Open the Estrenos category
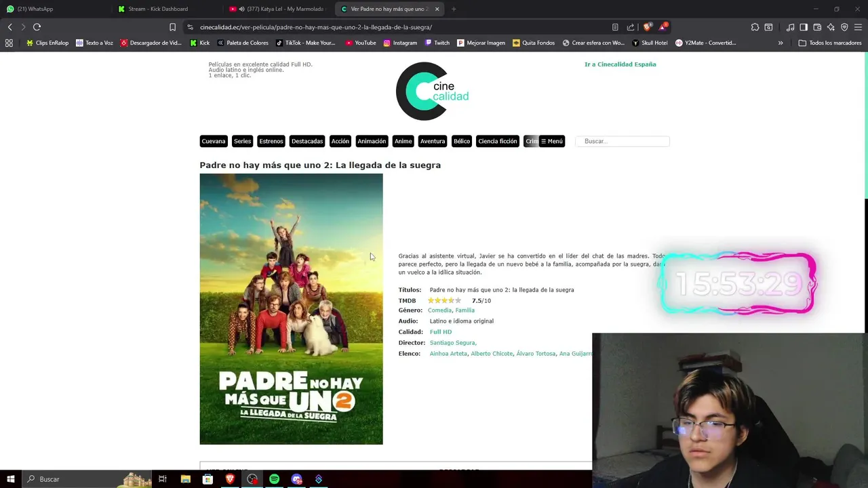Image resolution: width=868 pixels, height=488 pixels. pyautogui.click(x=271, y=141)
